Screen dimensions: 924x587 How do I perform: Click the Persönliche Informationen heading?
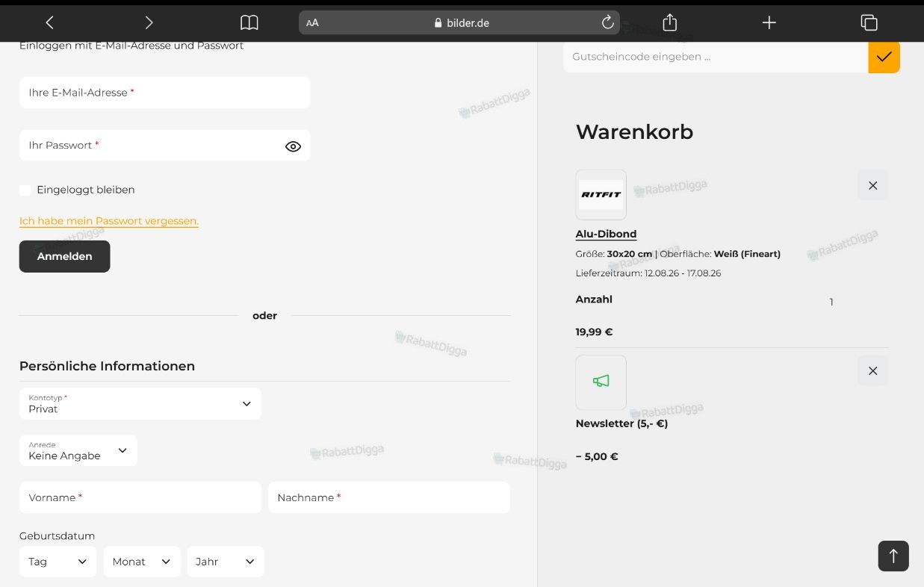[x=107, y=366]
